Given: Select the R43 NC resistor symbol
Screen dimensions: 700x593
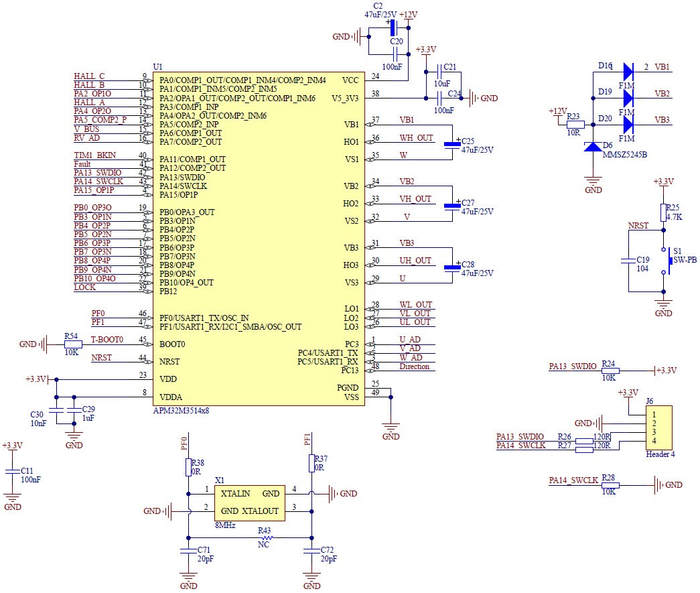Looking at the screenshot, I should (267, 537).
